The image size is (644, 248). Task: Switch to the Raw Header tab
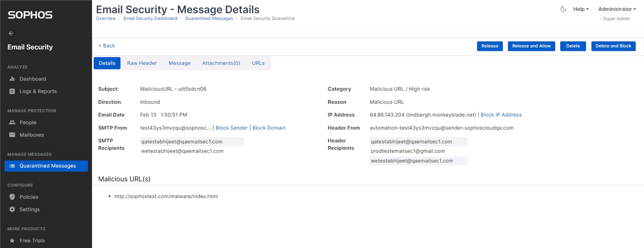[x=142, y=63]
